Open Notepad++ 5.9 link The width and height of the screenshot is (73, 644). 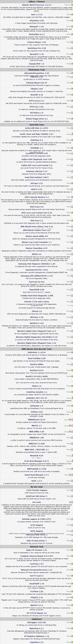[36, 27]
